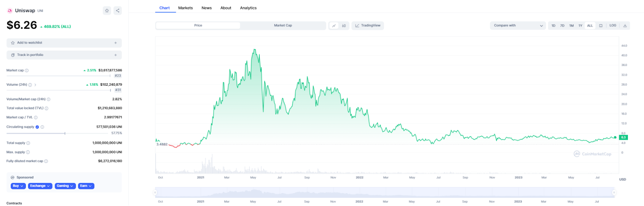Image resolution: width=644 pixels, height=206 pixels.
Task: Switch to the Chart tab
Action: click(x=165, y=8)
